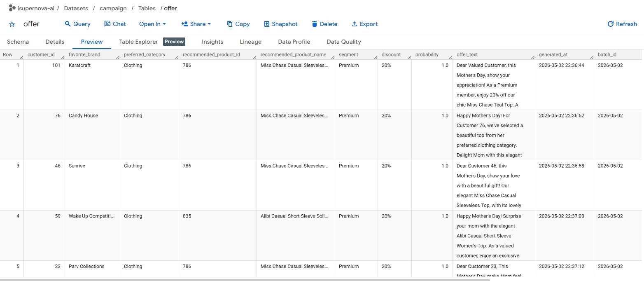Open the Insights tab
644x281 pixels.
(x=212, y=42)
